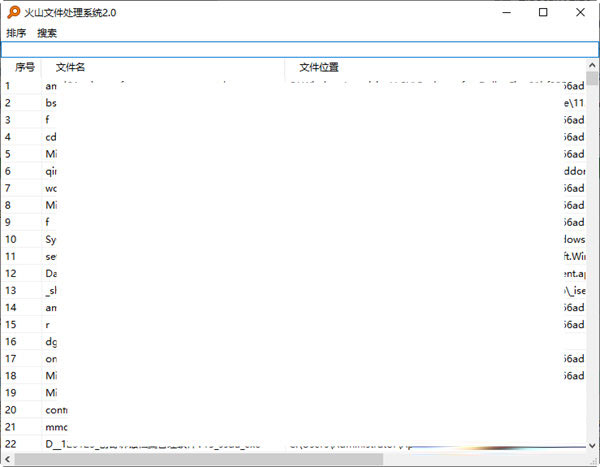Click the search input field
The image size is (600, 467).
(300, 49)
